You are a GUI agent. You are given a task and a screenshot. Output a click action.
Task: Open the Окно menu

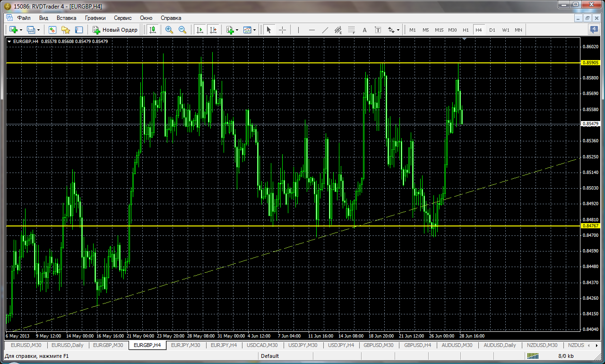click(x=146, y=18)
